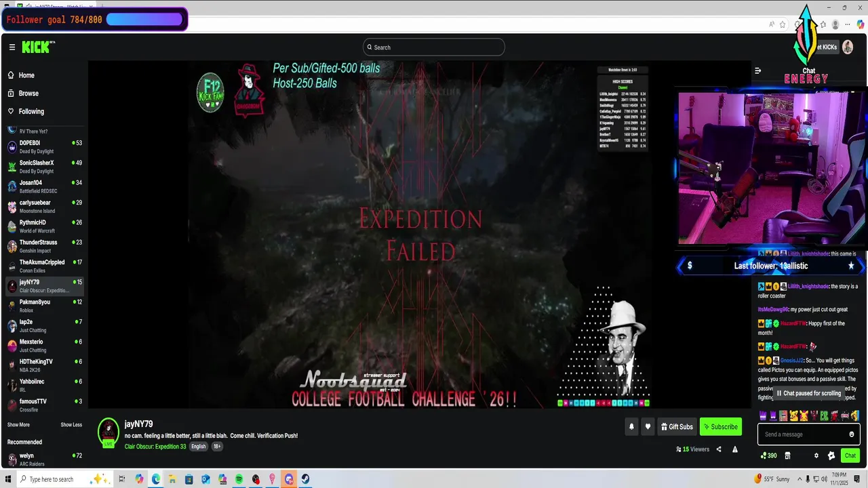Open browser profile icon
The image size is (868, 488).
click(x=835, y=24)
